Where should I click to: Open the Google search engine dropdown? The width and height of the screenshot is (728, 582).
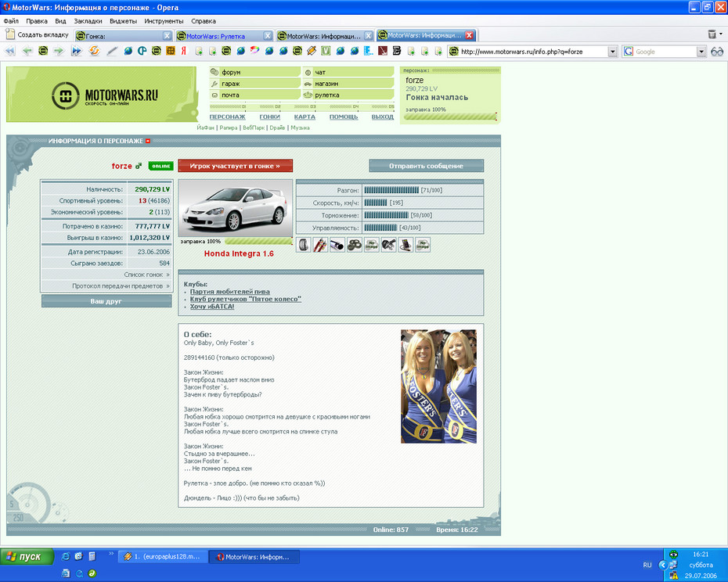701,52
